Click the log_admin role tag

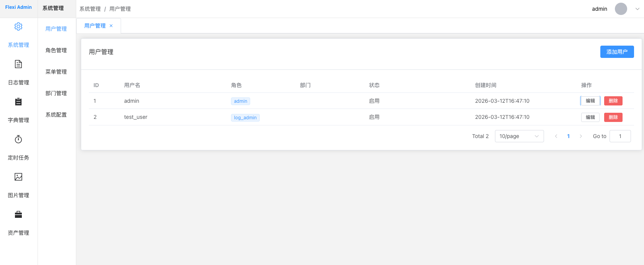click(x=245, y=118)
